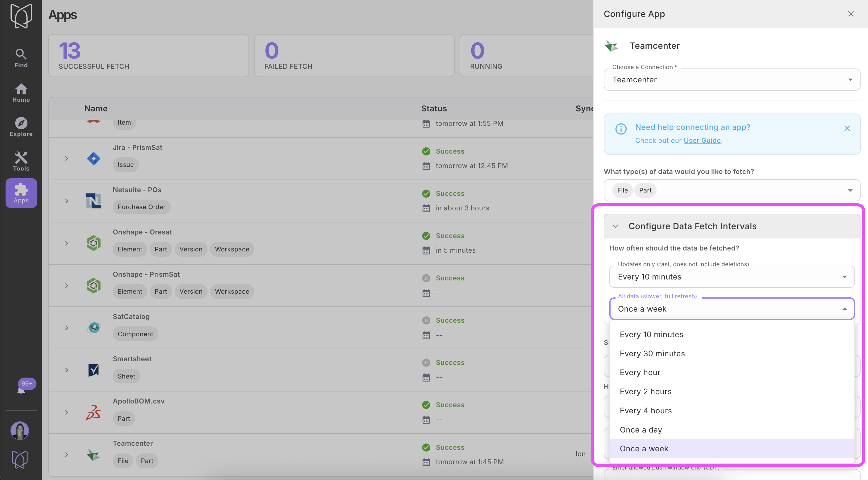Click the Sheet tag under Smartsheet
The width and height of the screenshot is (868, 480).
pos(126,376)
